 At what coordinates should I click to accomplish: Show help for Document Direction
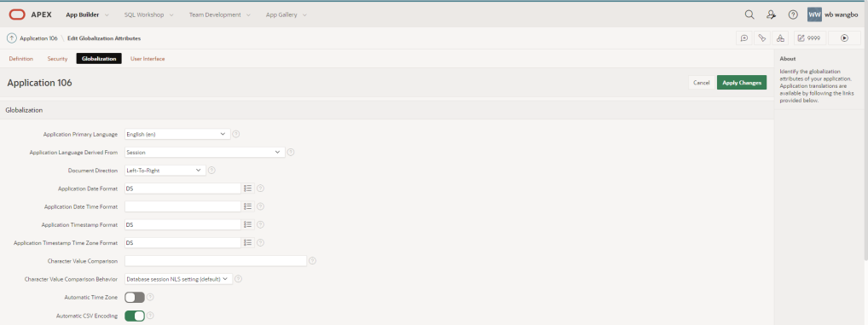pyautogui.click(x=211, y=171)
